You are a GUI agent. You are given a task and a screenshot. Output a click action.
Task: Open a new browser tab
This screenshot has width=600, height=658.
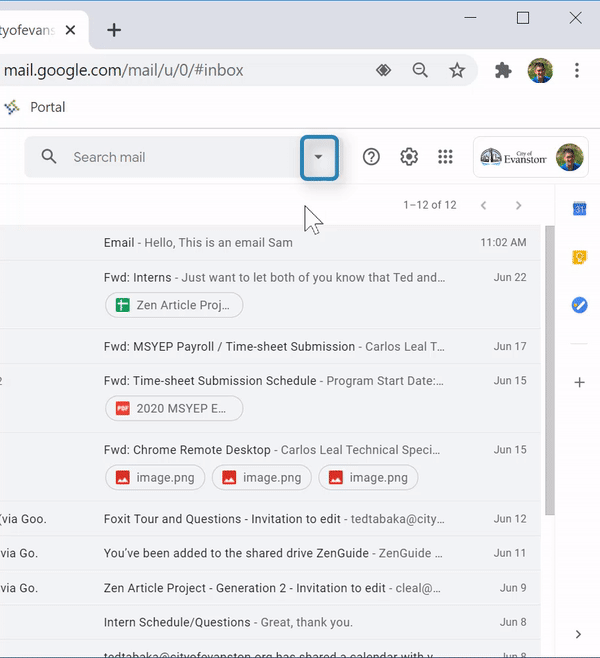pos(114,30)
